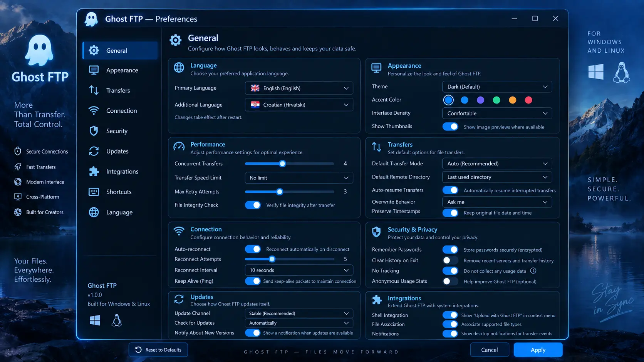Click the shield icon in Security & Privacy header
Image resolution: width=644 pixels, height=362 pixels.
(376, 232)
